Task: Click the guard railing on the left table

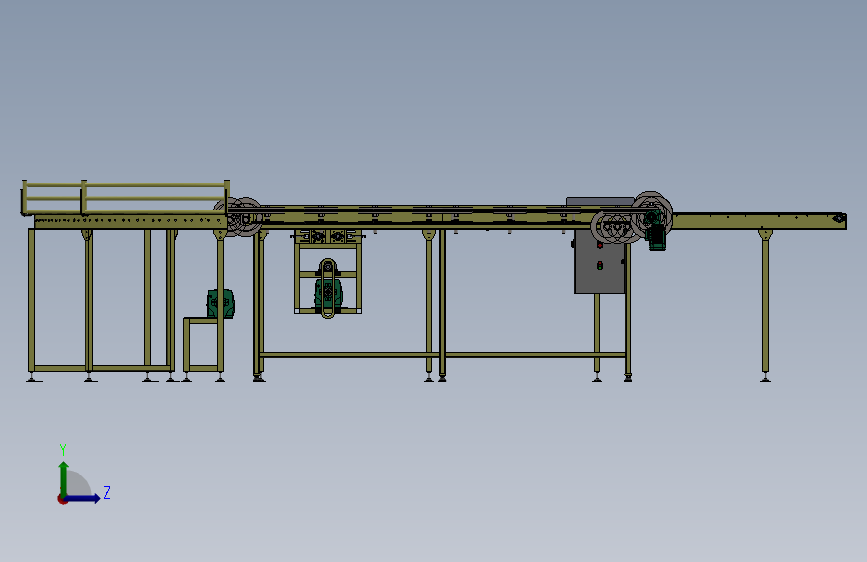Action: coord(125,197)
